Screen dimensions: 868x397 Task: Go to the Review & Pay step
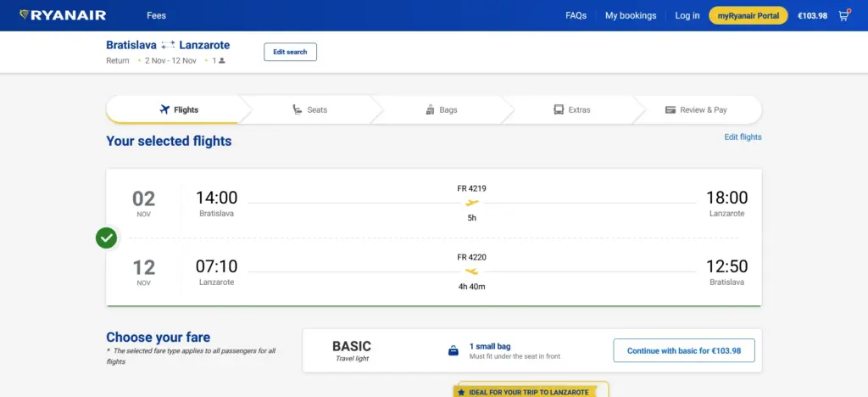pyautogui.click(x=697, y=109)
